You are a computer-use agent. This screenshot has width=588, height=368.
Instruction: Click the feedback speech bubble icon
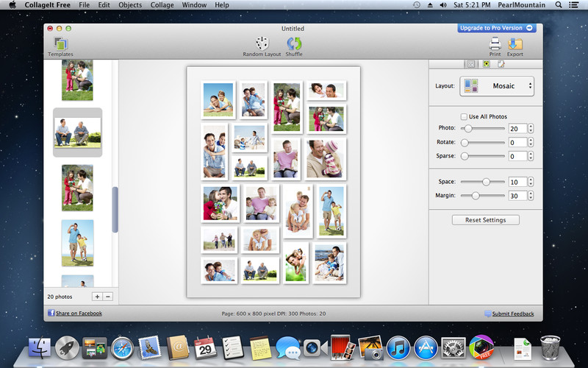click(x=487, y=314)
